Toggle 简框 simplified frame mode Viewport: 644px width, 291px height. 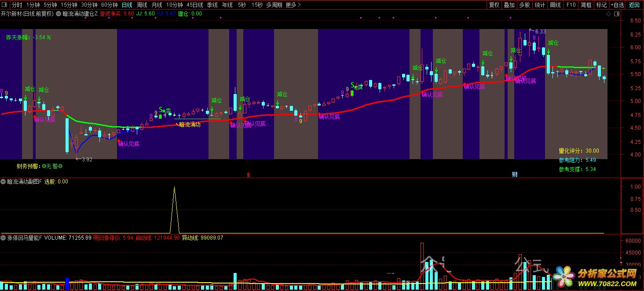pyautogui.click(x=586, y=5)
